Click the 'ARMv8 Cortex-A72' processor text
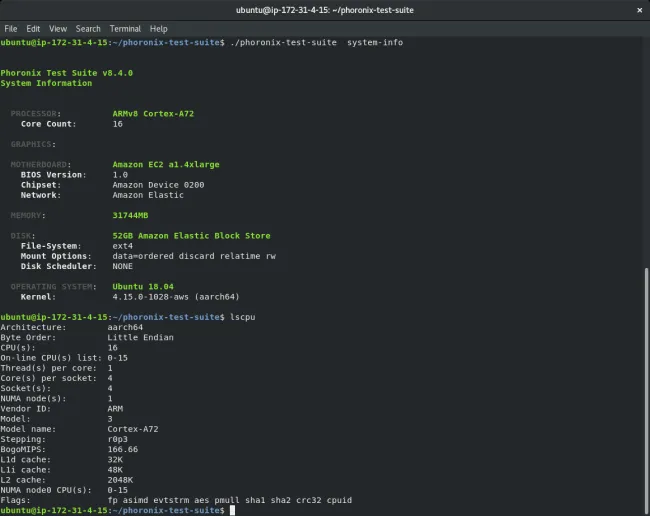This screenshot has height=516, width=650. click(154, 114)
